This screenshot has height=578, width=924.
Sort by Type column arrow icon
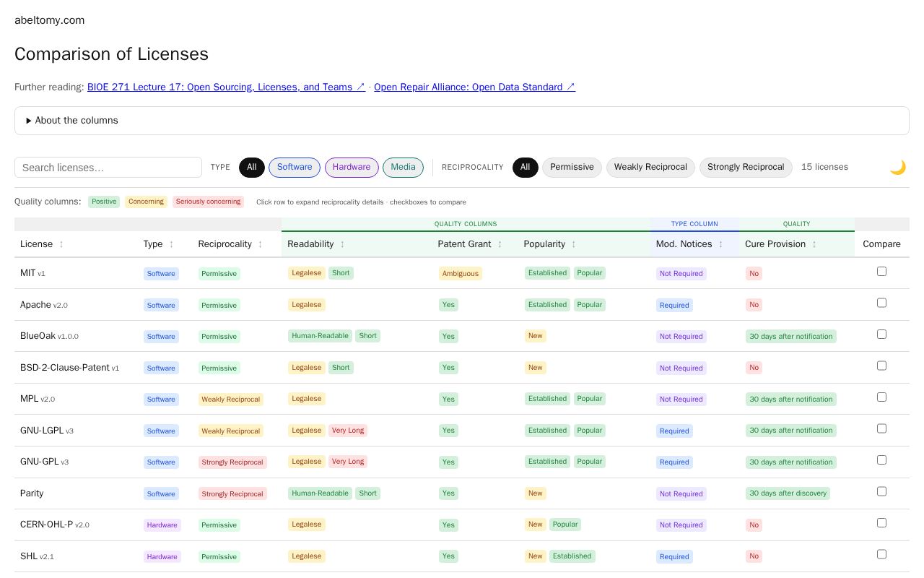click(x=171, y=244)
